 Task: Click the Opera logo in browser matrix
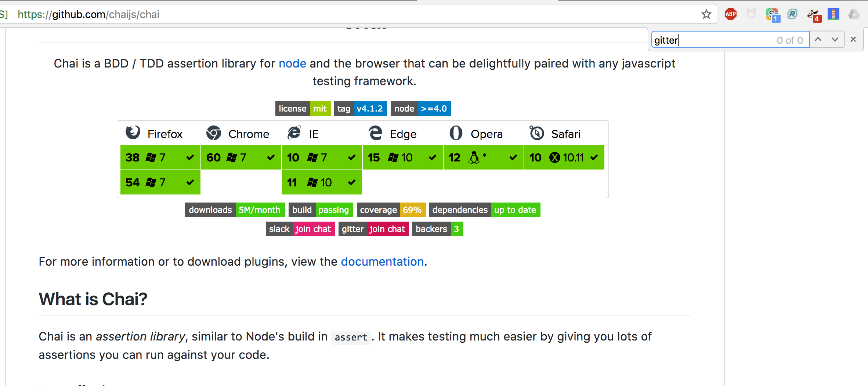[456, 133]
